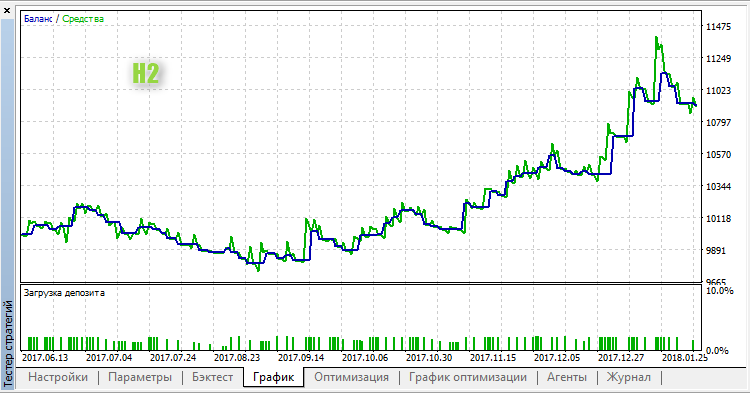Click the 2017.12.05 date label
Viewport: 750px width, 394px height.
557,358
